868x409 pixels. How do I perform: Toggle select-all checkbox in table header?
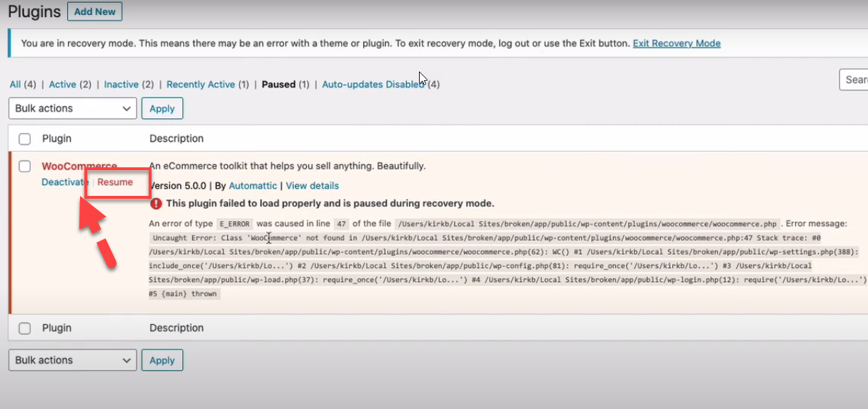pyautogui.click(x=25, y=139)
